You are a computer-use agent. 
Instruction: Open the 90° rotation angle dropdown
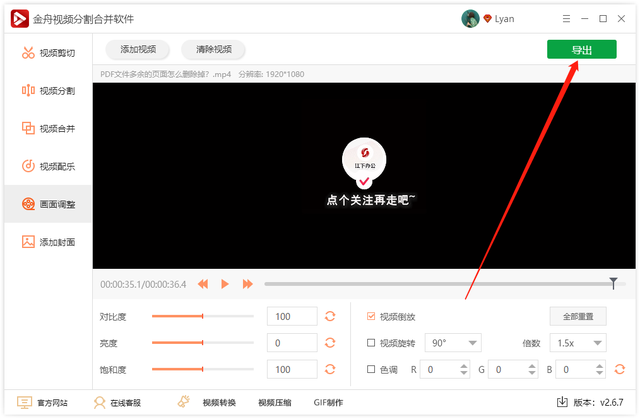tap(453, 343)
